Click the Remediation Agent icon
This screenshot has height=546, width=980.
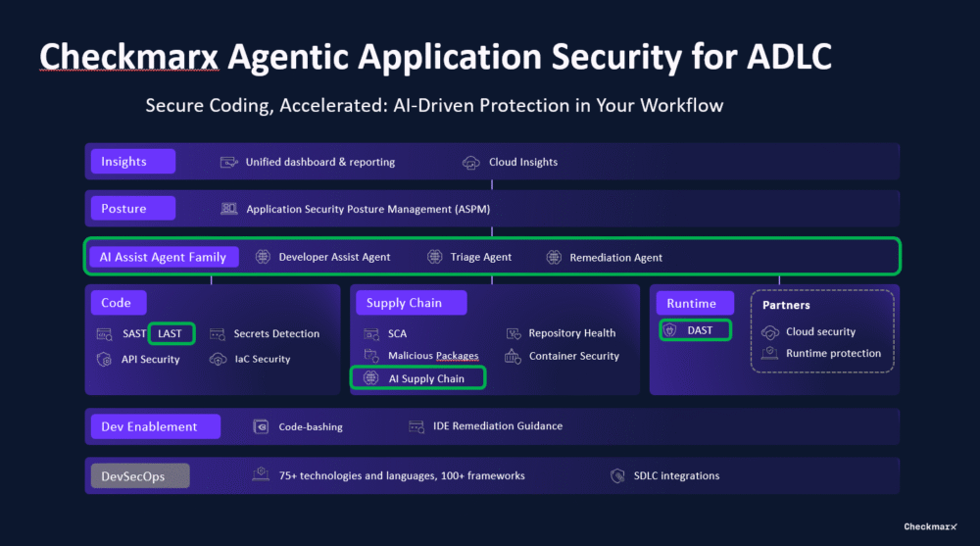pyautogui.click(x=554, y=257)
